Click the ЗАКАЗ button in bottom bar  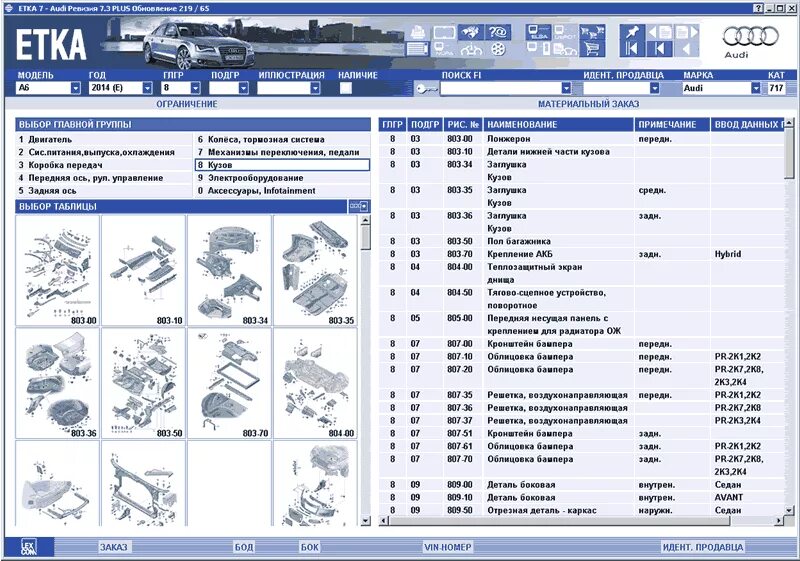click(113, 547)
